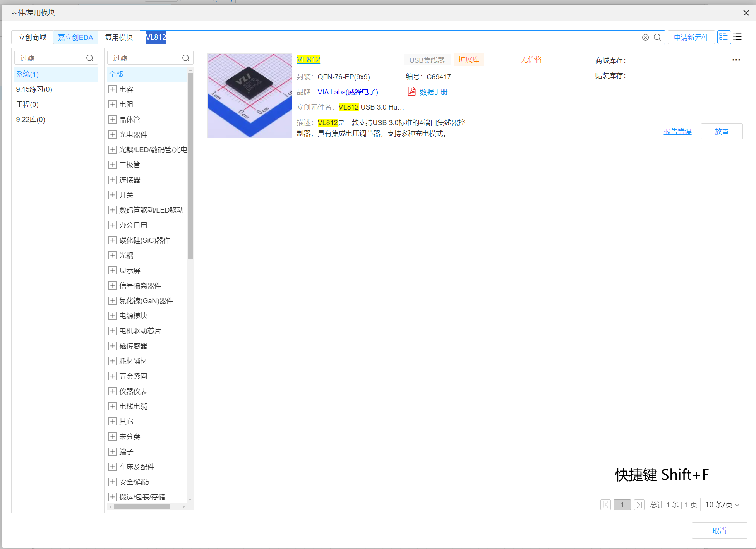Clear the VL812 search text with X icon
Screen dimensions: 756x549
(645, 37)
